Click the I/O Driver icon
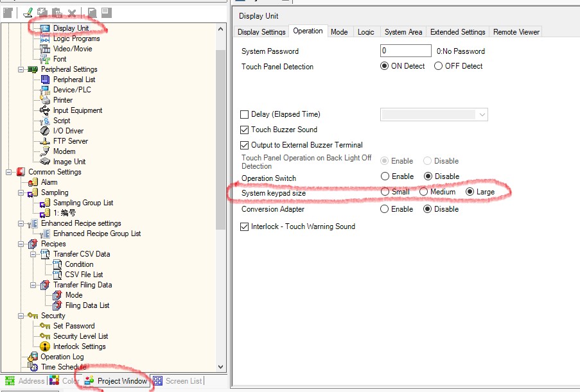This screenshot has height=392, width=580. (x=45, y=131)
